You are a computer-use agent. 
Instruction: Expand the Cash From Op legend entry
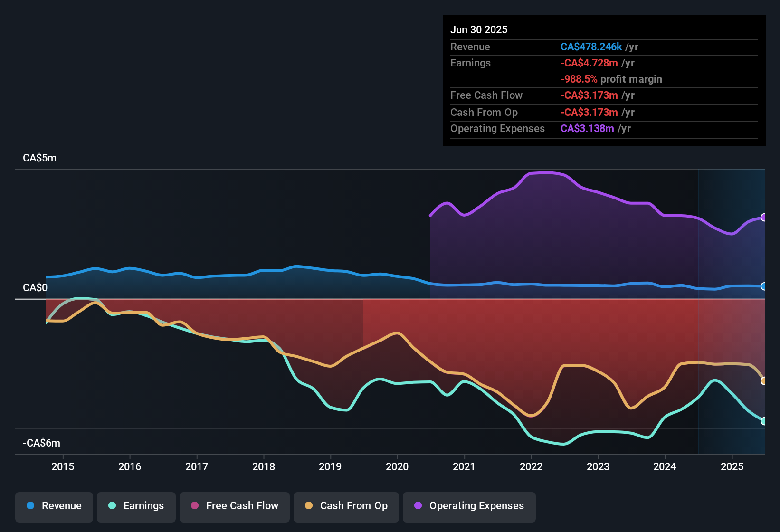346,506
